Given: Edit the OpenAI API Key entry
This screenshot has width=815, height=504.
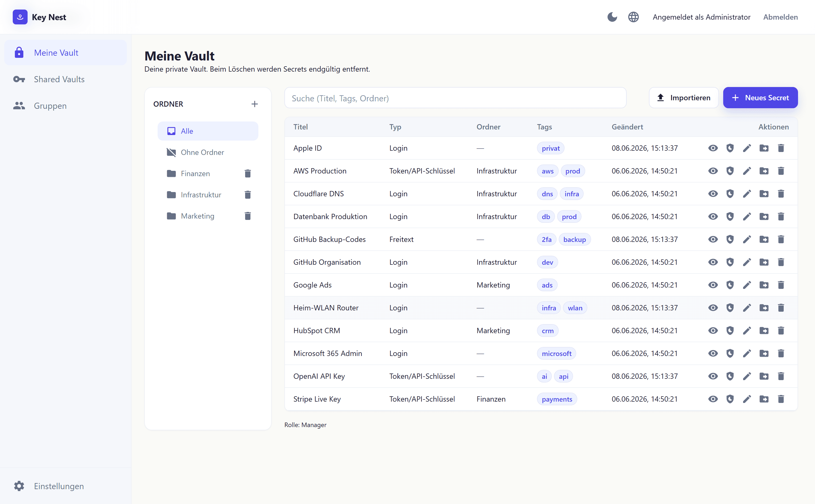Looking at the screenshot, I should pos(747,376).
